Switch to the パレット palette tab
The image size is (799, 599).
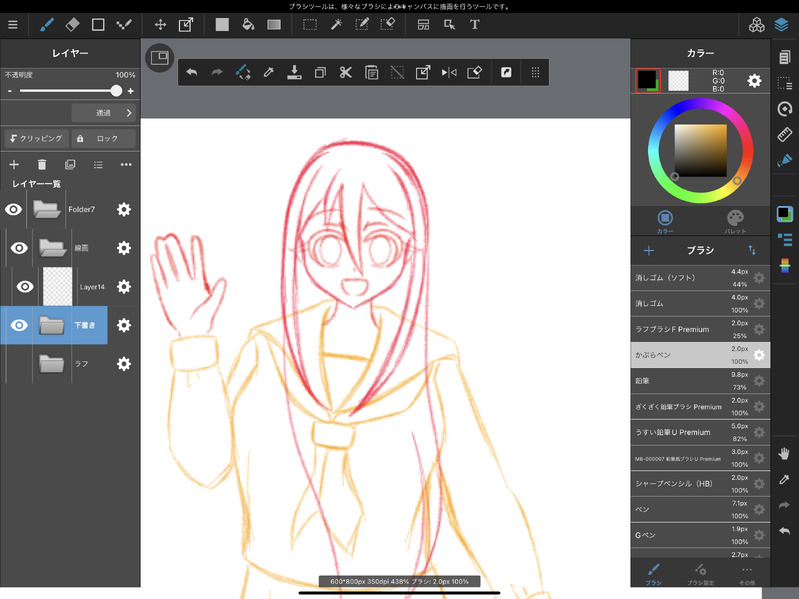pyautogui.click(x=735, y=222)
